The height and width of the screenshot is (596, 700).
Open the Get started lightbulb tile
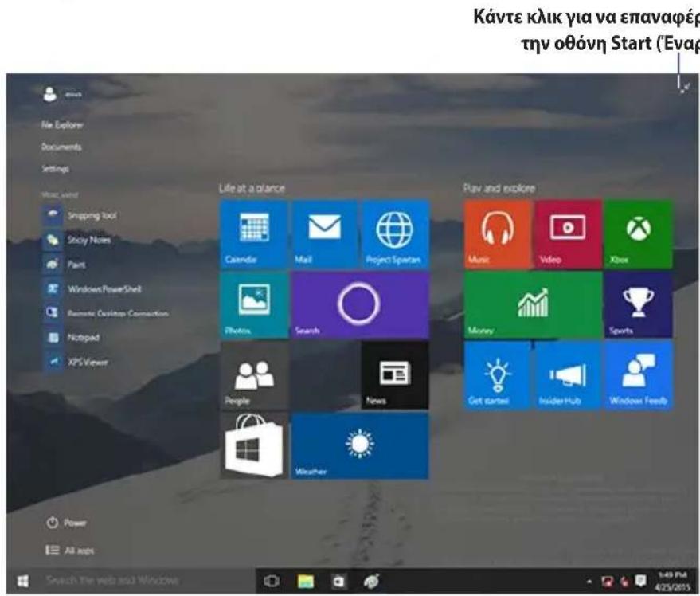(497, 375)
